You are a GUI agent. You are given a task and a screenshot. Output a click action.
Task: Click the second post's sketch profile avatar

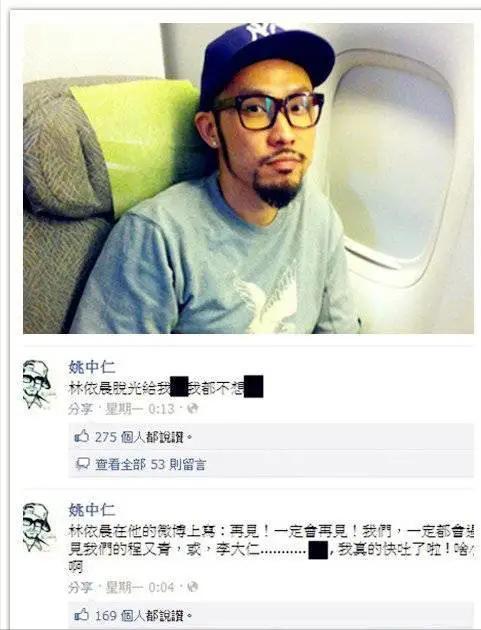[x=37, y=528]
